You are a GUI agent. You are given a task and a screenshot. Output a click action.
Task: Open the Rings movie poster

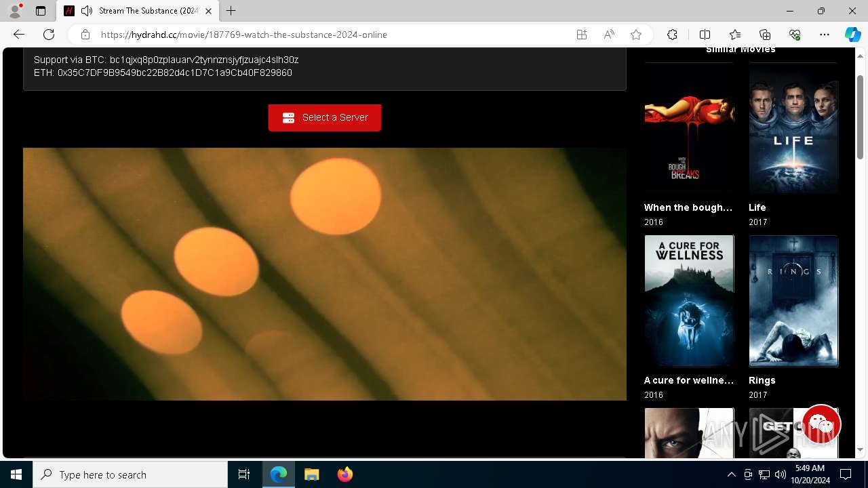(x=793, y=301)
